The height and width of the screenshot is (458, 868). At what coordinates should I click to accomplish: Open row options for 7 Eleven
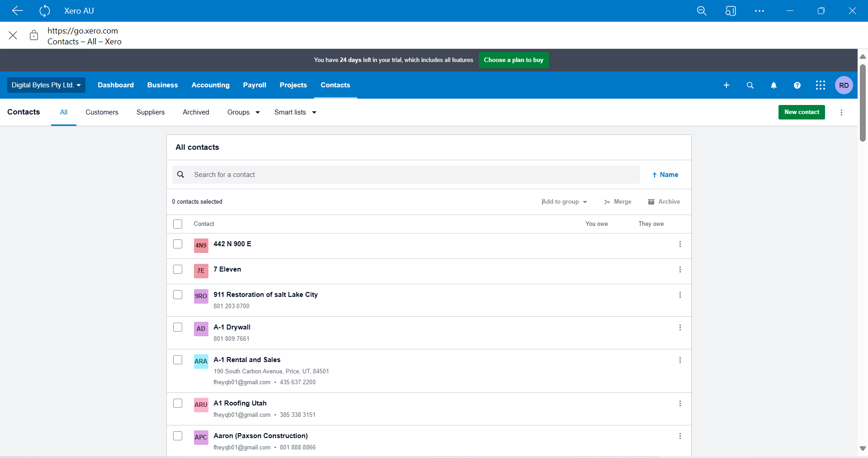tap(680, 270)
